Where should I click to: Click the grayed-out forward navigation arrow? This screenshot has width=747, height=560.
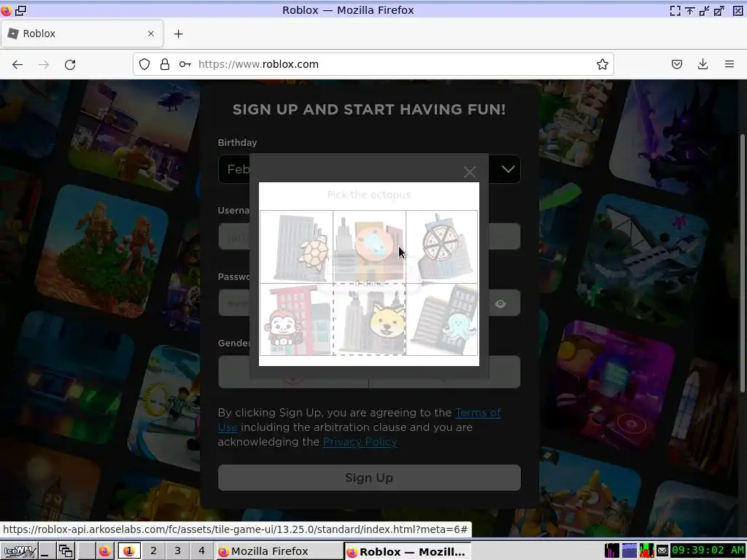[x=44, y=64]
